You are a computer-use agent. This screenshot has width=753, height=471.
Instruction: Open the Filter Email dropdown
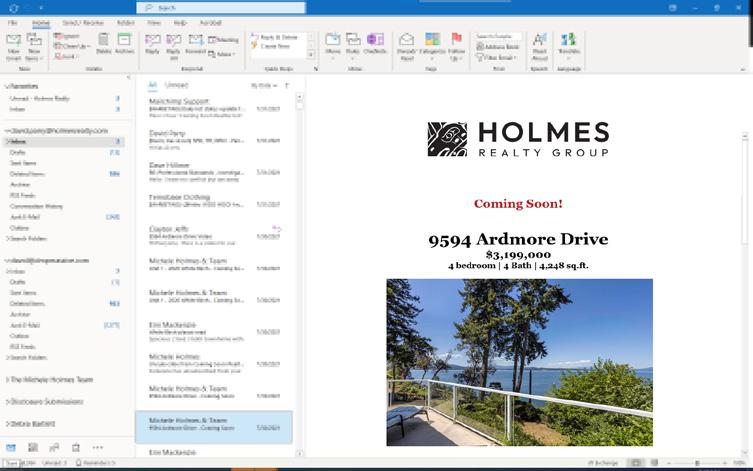click(496, 57)
